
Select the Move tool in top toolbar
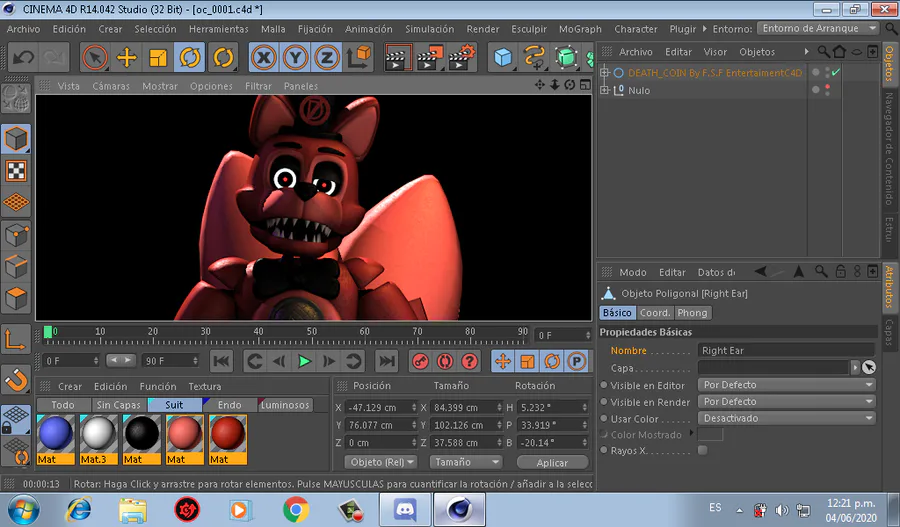(126, 57)
